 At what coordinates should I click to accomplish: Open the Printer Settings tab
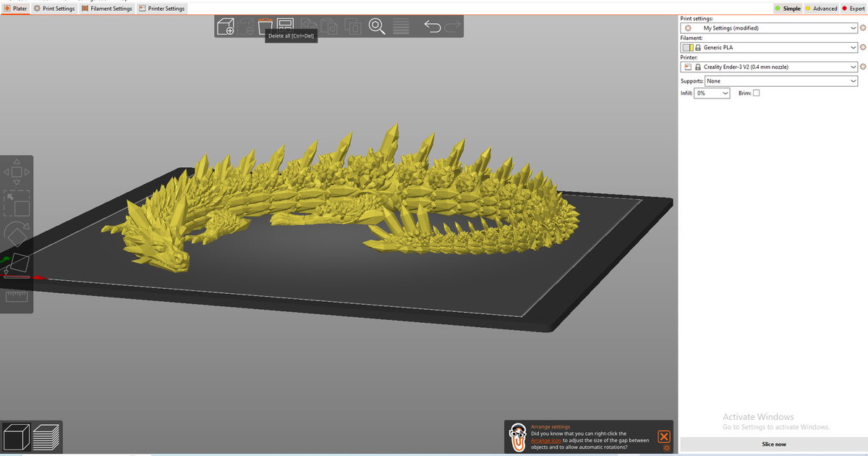(x=163, y=8)
